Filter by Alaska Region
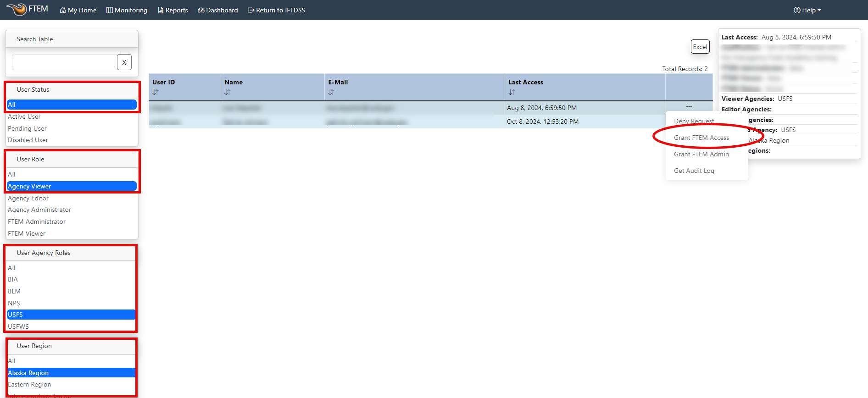The image size is (868, 398). point(71,373)
